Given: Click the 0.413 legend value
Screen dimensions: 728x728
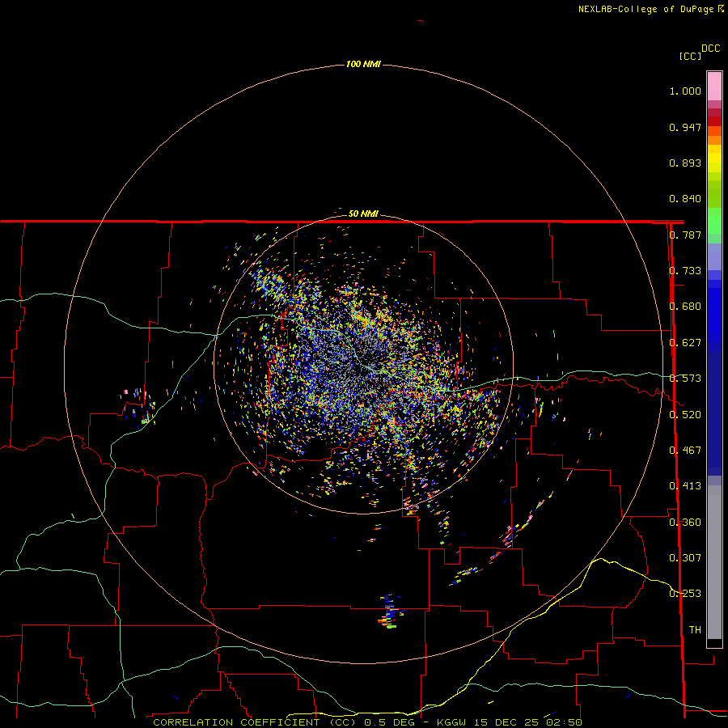Looking at the screenshot, I should tap(685, 486).
